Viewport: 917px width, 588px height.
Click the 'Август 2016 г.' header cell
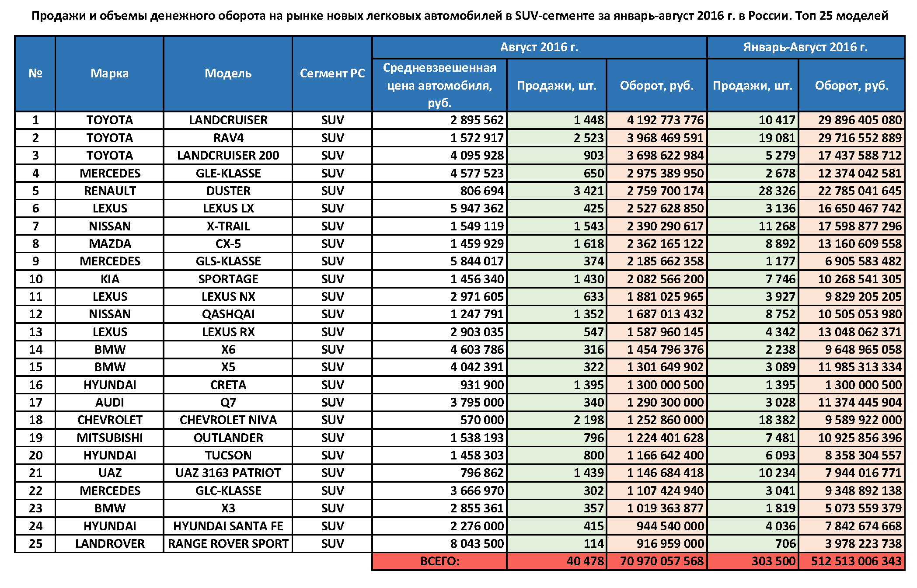point(539,47)
